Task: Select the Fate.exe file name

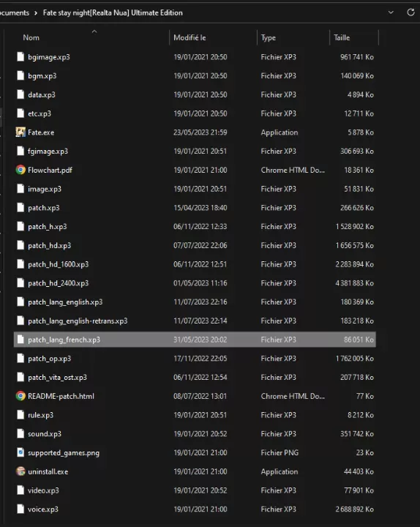Action: click(x=41, y=132)
